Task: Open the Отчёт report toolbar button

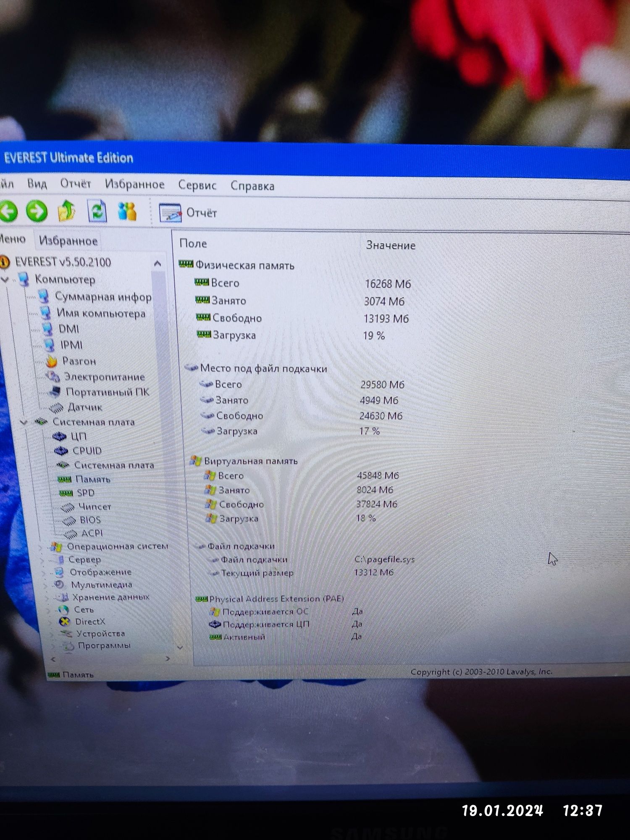Action: pyautogui.click(x=188, y=213)
